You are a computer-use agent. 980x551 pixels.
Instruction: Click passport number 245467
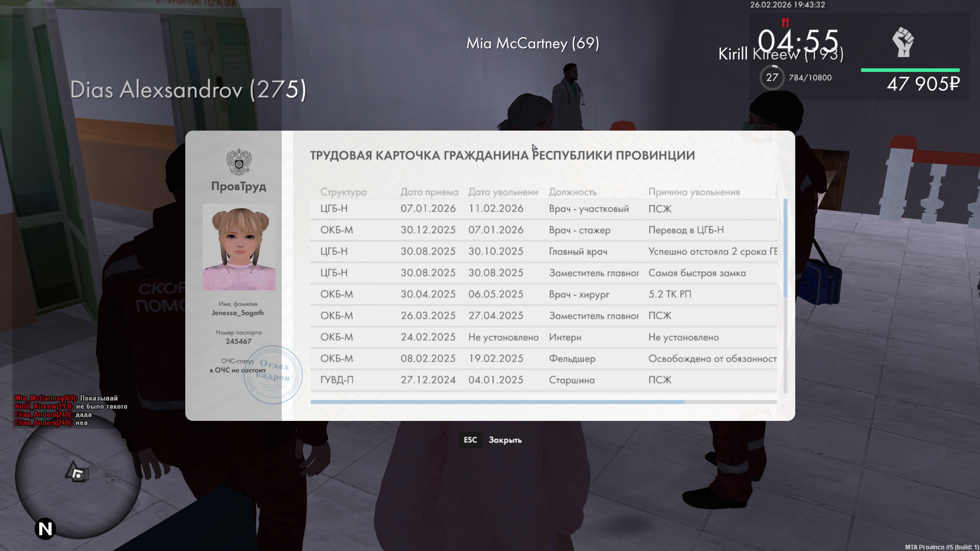tap(238, 341)
